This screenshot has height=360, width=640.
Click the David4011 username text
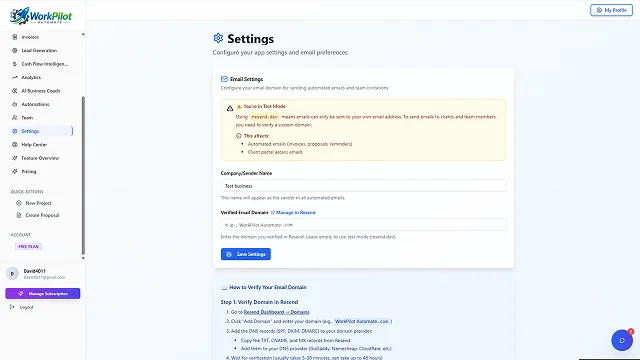coord(34,271)
